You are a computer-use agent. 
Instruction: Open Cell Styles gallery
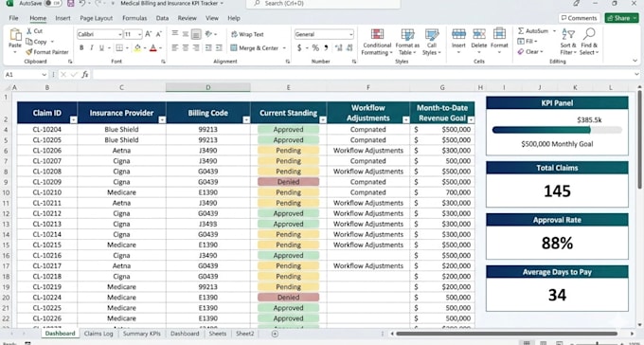pos(432,42)
